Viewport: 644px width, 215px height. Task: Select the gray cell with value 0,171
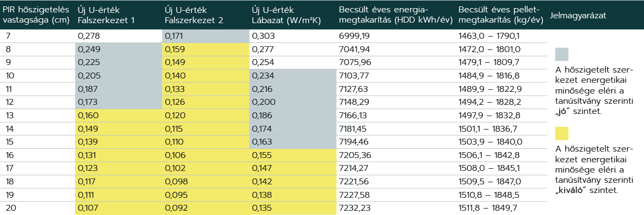206,37
